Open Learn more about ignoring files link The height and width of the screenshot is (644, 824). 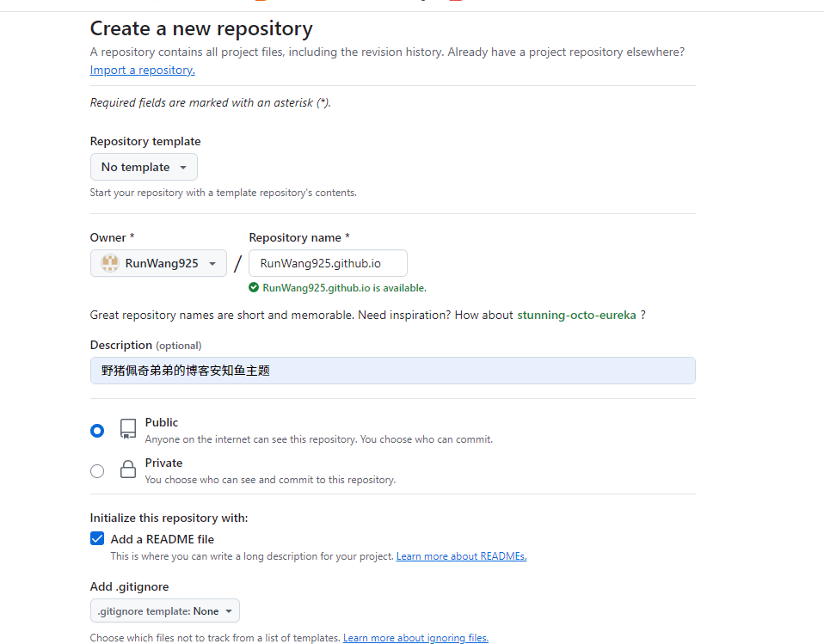[415, 638]
